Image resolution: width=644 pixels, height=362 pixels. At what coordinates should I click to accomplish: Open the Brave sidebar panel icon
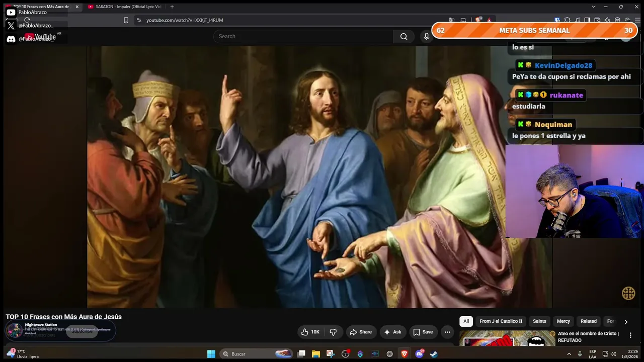coord(587,20)
